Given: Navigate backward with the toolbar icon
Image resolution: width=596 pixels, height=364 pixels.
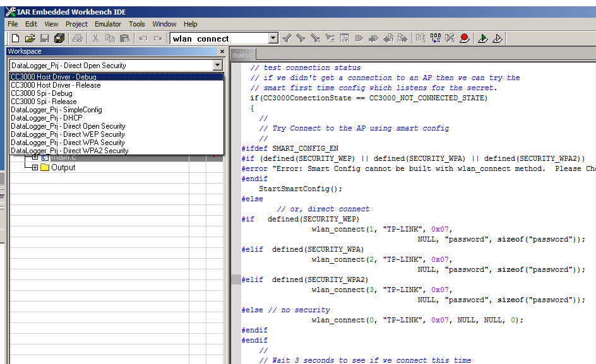Looking at the screenshot, I should pyautogui.click(x=388, y=38).
